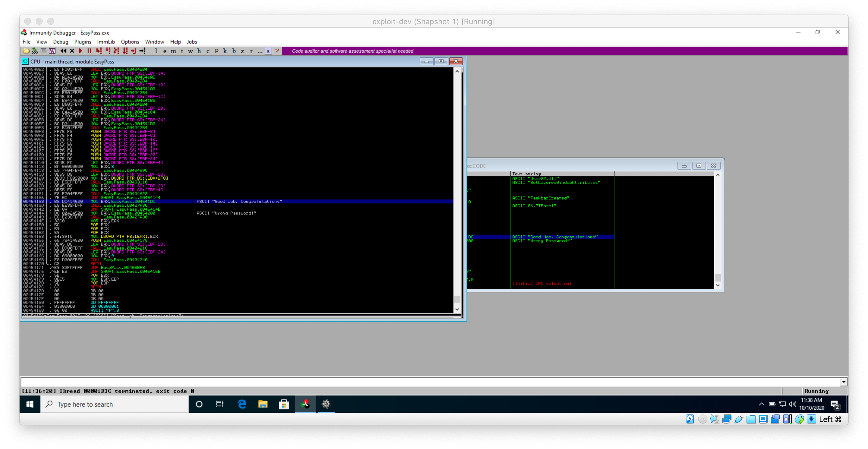Run the program with the red play icon
This screenshot has height=449, width=868.
pyautogui.click(x=81, y=51)
